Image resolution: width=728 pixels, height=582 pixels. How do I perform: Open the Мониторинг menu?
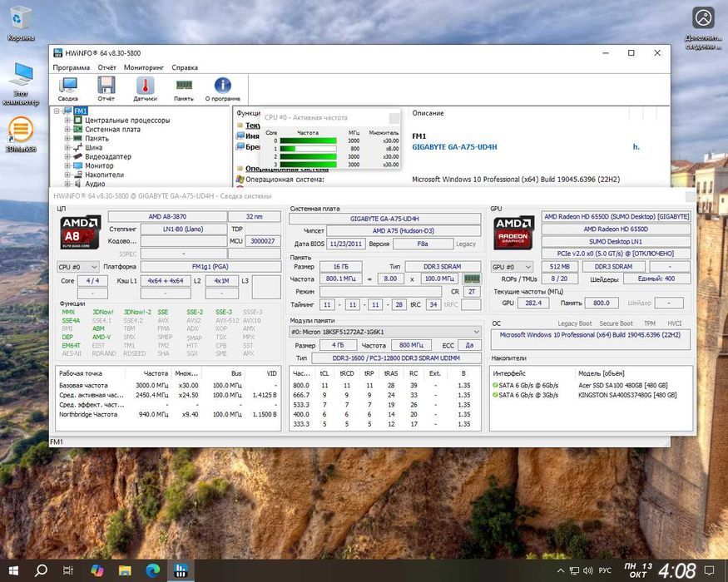pyautogui.click(x=143, y=67)
